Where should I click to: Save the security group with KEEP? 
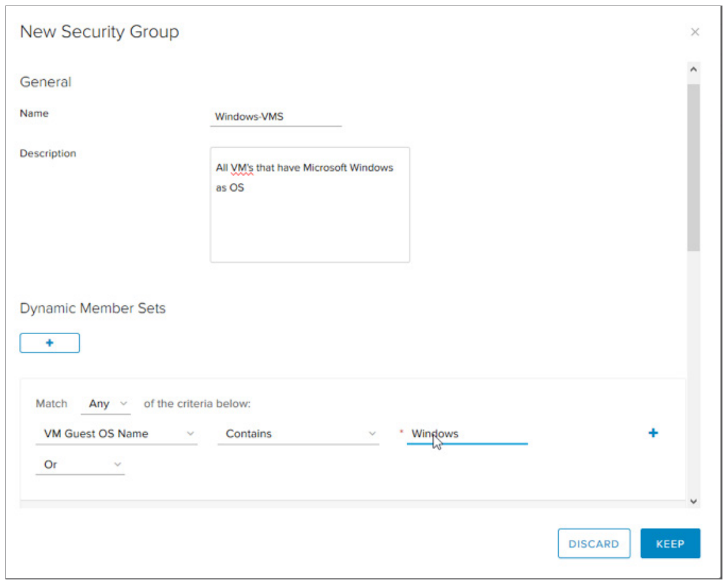pos(670,544)
